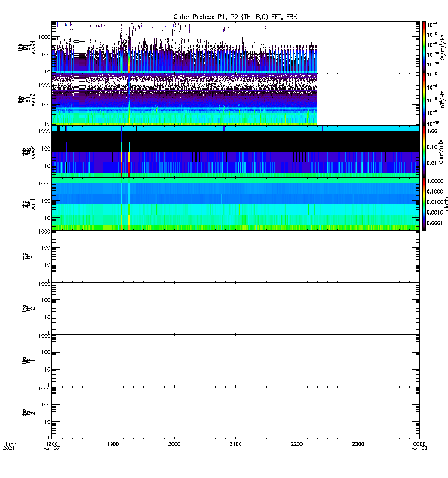Click the '100' y-axis tick of thc fb 2 panel
This screenshot has height=478, width=448.
[47, 405]
